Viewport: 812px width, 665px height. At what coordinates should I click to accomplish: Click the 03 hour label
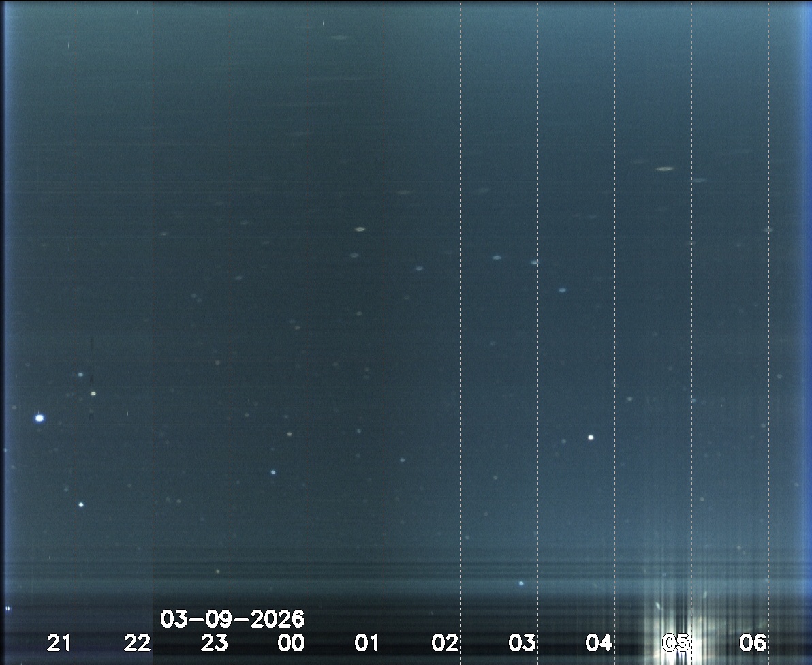point(522,643)
